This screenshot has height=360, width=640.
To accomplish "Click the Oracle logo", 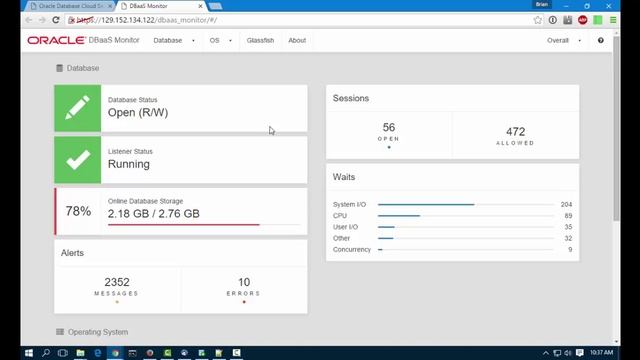I will click(56, 40).
